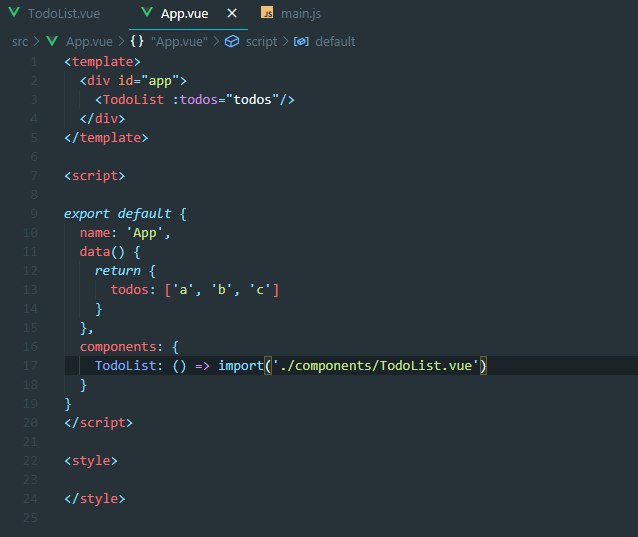
Task: Click line number 17 in the gutter
Action: pos(31,366)
